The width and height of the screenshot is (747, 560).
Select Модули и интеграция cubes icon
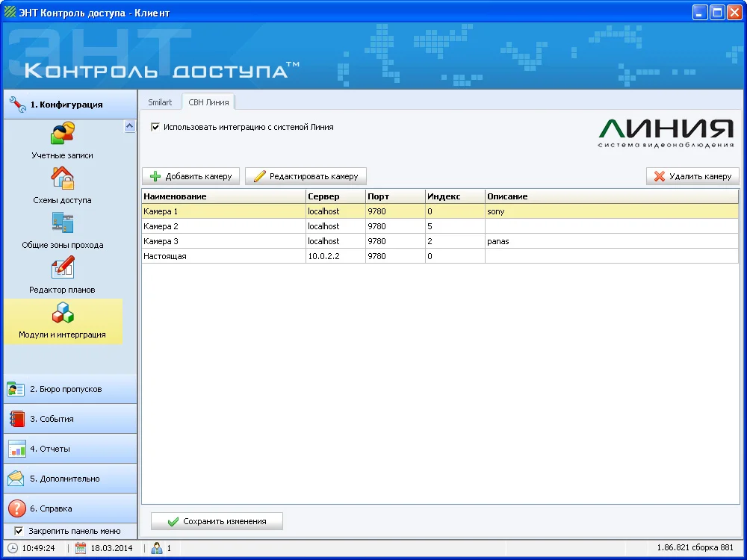point(62,313)
